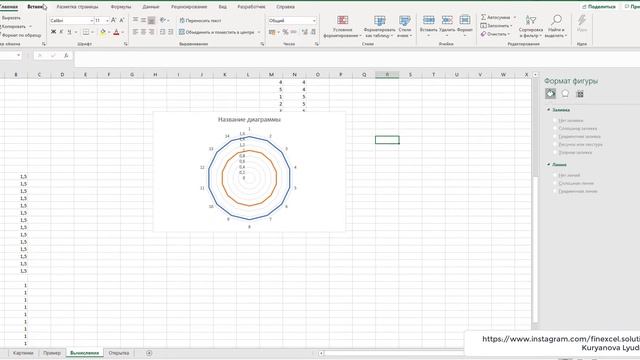Image resolution: width=640 pixels, height=360 pixels.
Task: Click Заполнить (Fill) button
Action: pyautogui.click(x=496, y=26)
